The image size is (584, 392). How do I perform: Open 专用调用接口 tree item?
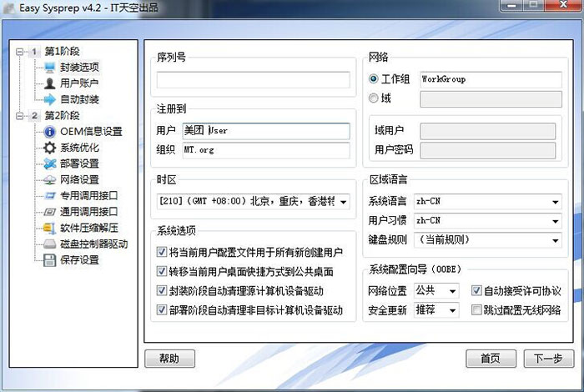tap(89, 196)
